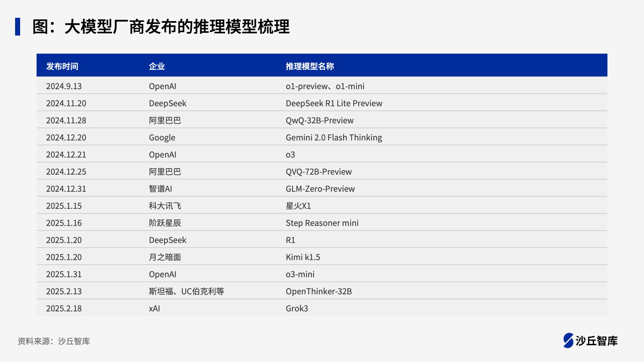644x362 pixels.
Task: Click the o1-preview、o1-mini cell
Action: click(325, 86)
